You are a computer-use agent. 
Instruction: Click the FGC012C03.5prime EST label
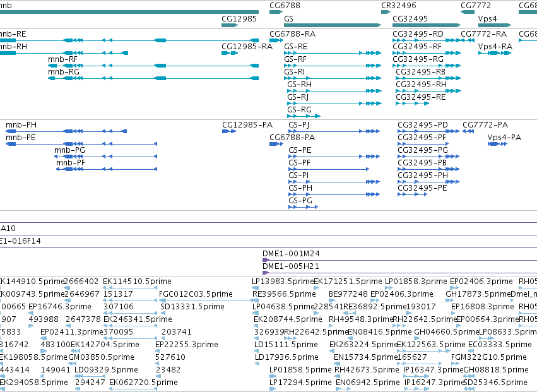(x=196, y=294)
